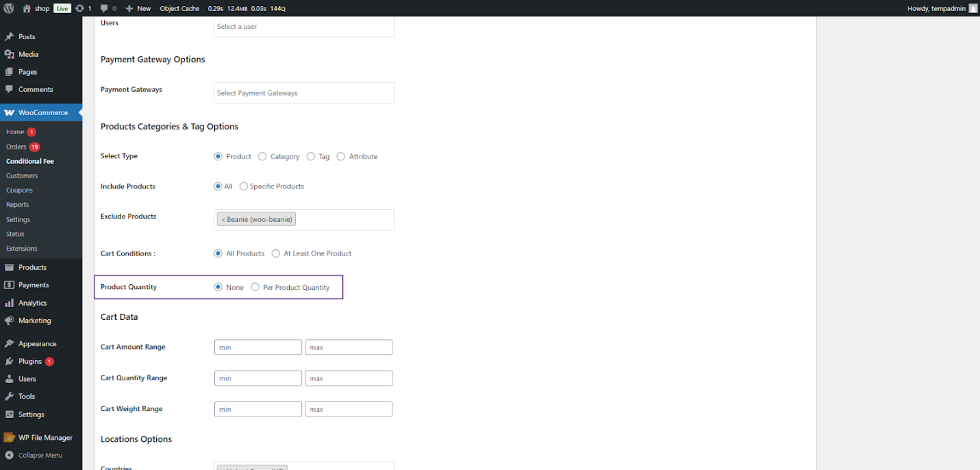The width and height of the screenshot is (980, 470).
Task: Click the WordPress logo icon
Action: click(x=9, y=8)
